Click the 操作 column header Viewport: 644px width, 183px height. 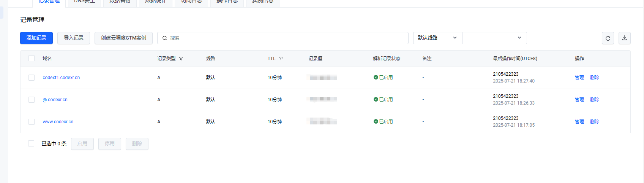pos(579,59)
